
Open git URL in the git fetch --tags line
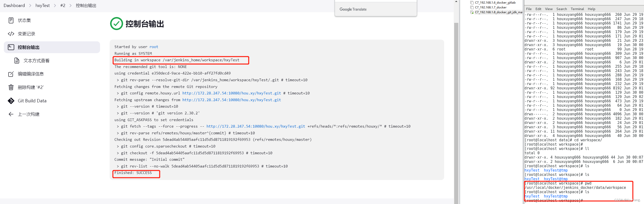coord(256,126)
